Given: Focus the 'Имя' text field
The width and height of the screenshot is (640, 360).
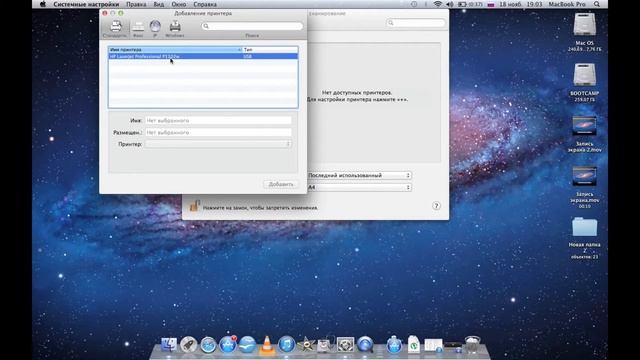Looking at the screenshot, I should tap(218, 120).
